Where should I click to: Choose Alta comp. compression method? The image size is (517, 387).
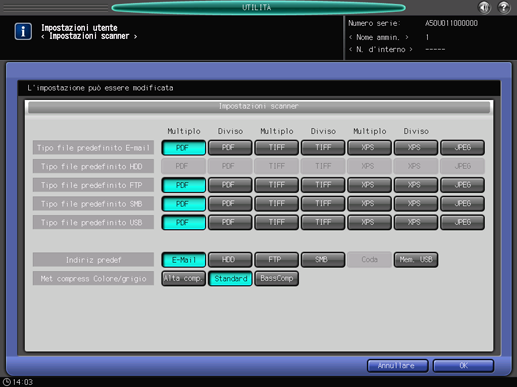[184, 278]
